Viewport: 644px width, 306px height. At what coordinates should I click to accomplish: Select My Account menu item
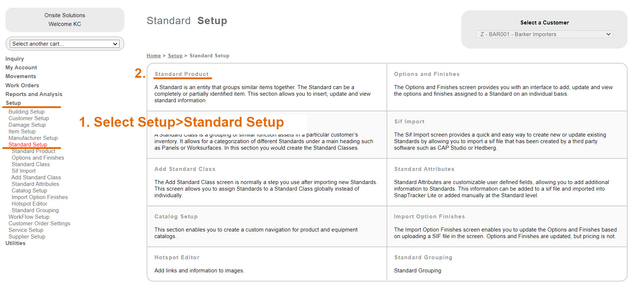[21, 68]
